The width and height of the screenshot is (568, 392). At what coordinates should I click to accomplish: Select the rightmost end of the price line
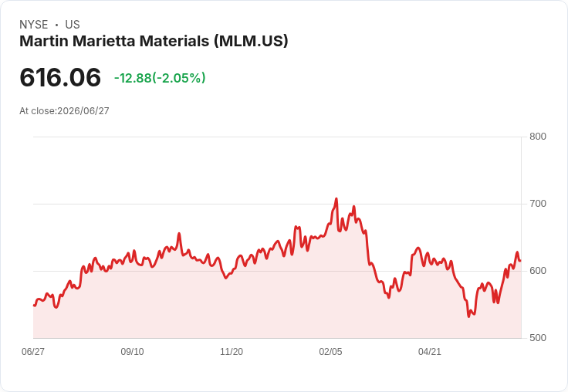pos(520,261)
